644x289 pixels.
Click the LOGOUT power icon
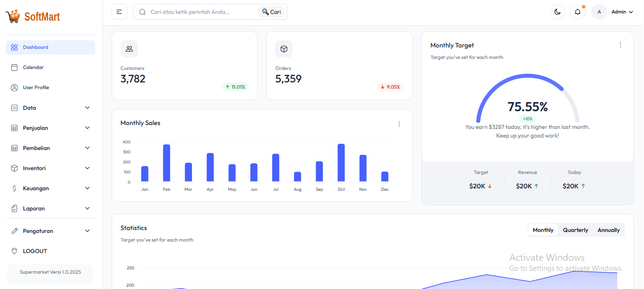(13, 251)
